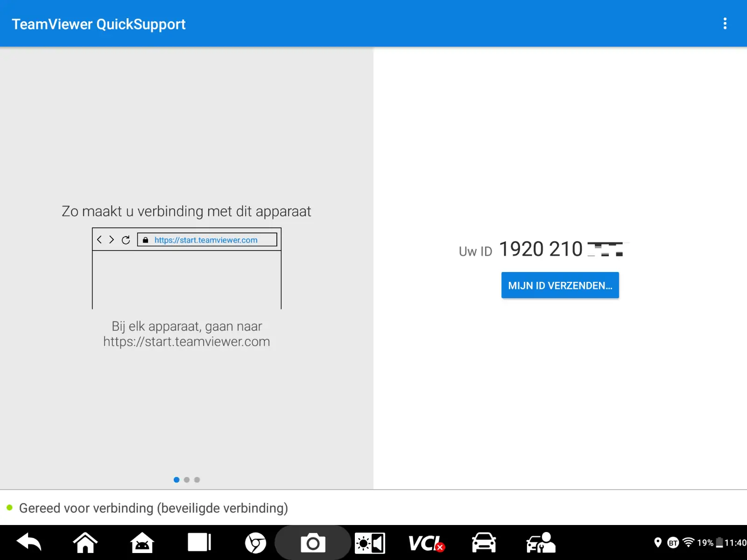The height and width of the screenshot is (560, 747).
Task: Open the Android system home icon
Action: [x=142, y=543]
